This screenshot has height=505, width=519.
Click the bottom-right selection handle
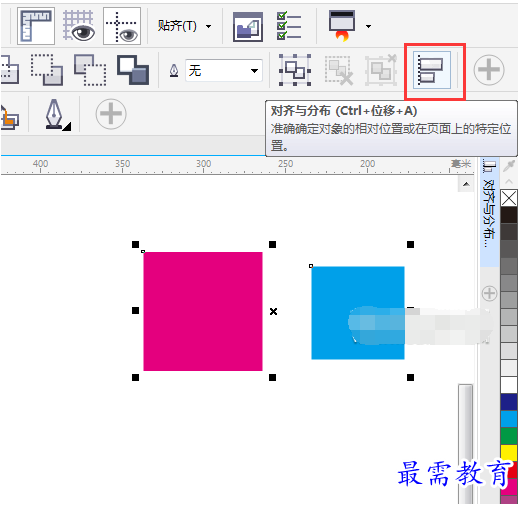(x=410, y=377)
